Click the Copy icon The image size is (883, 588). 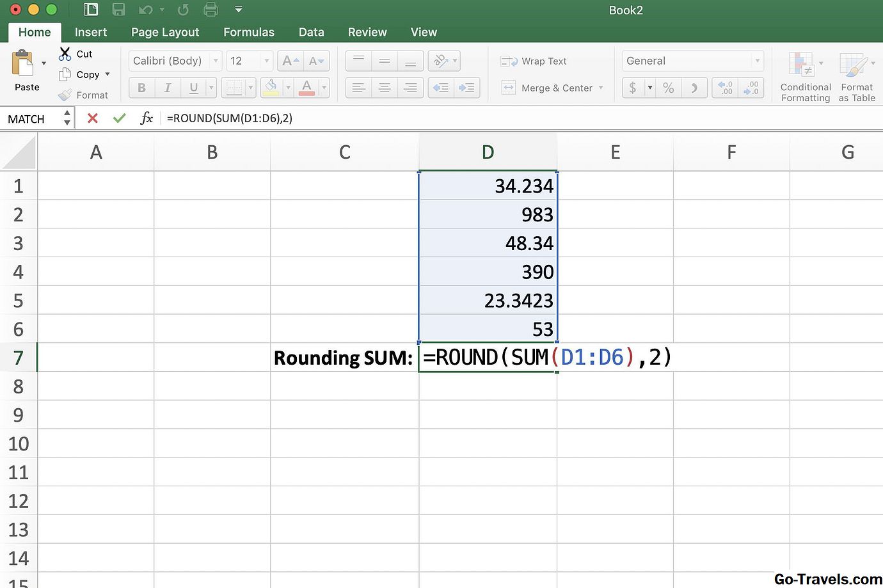(x=66, y=74)
